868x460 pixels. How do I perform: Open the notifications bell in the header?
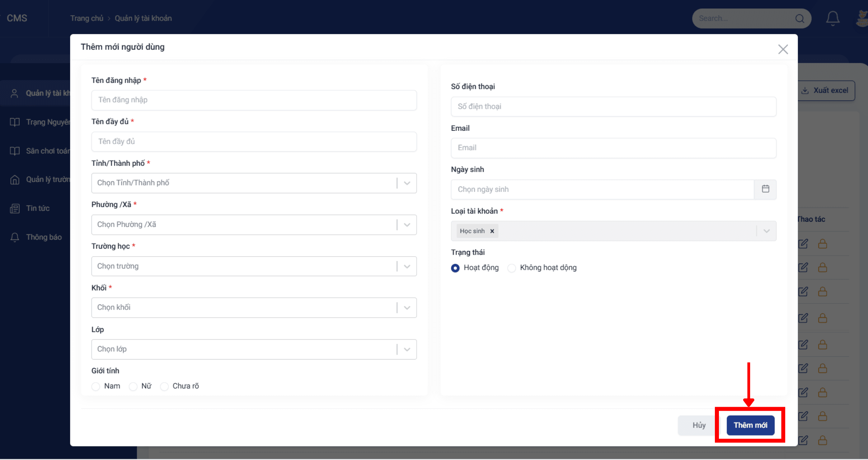pyautogui.click(x=832, y=18)
